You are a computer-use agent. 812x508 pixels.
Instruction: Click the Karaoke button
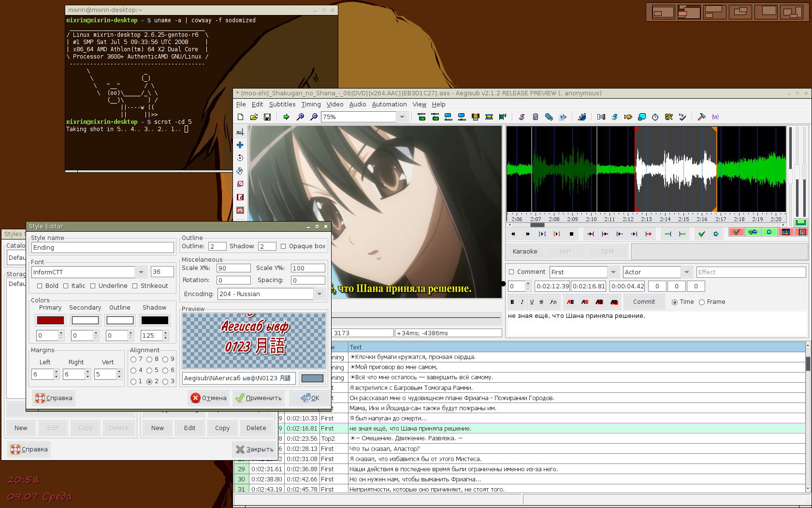pyautogui.click(x=525, y=252)
